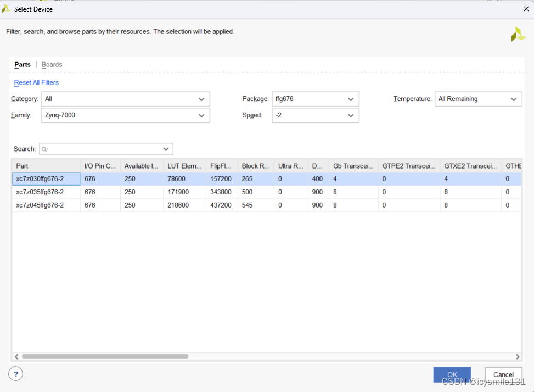Switch to the Boards tab
Image resolution: width=534 pixels, height=392 pixels.
tap(52, 65)
